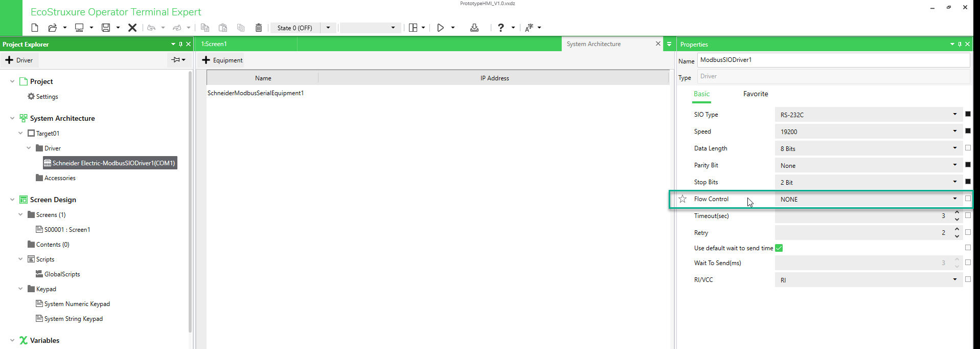Image resolution: width=980 pixels, height=349 pixels.
Task: Select SchneiderModbusSerialEquipment1 row
Action: pyautogui.click(x=256, y=93)
